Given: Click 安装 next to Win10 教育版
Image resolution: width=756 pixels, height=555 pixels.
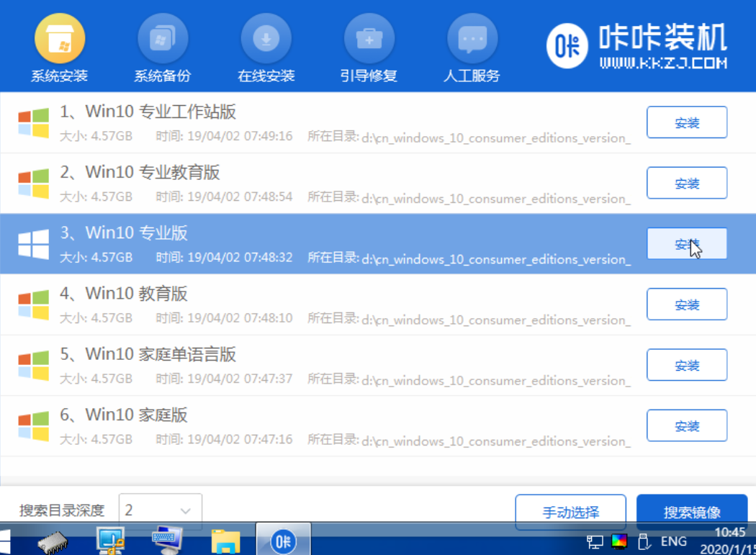Looking at the screenshot, I should click(x=686, y=304).
